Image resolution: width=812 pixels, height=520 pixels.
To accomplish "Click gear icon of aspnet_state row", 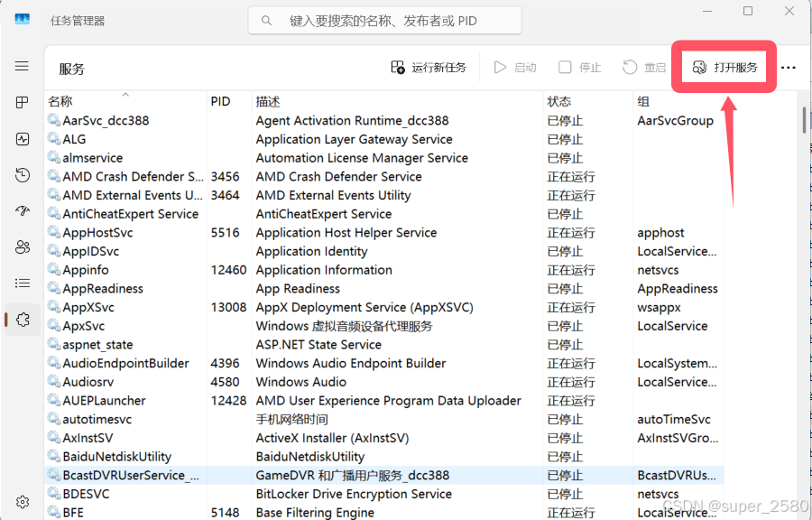I will [54, 344].
